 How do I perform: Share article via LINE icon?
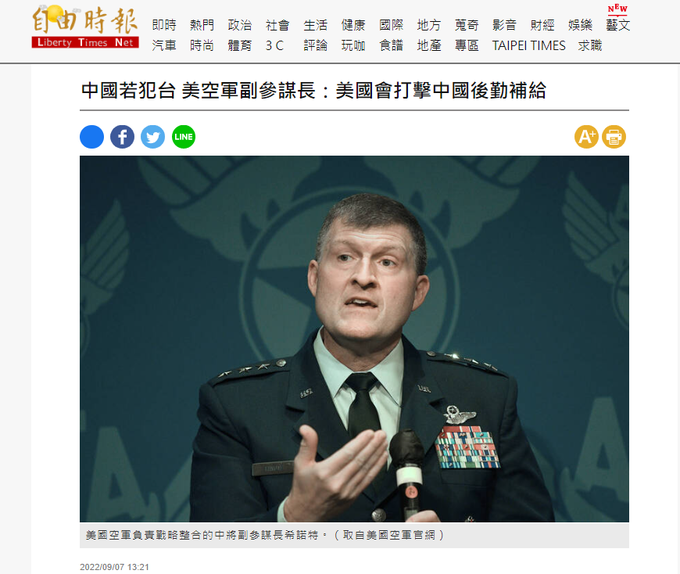(183, 137)
